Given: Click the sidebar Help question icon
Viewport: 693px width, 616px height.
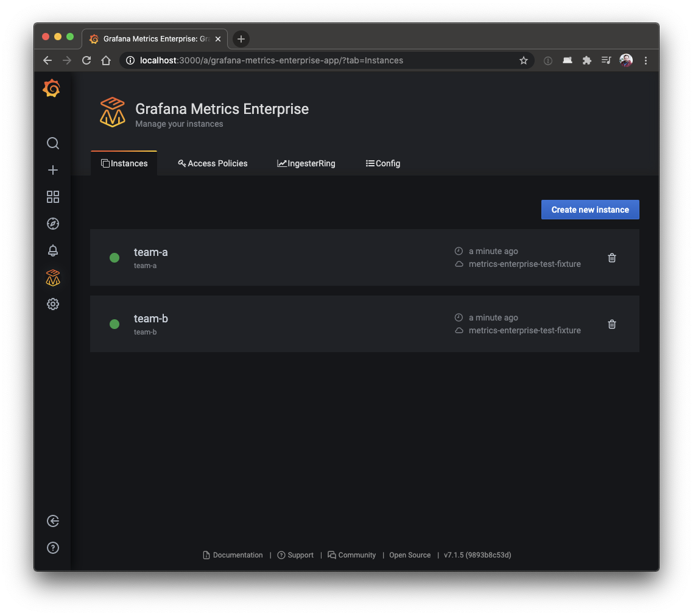Looking at the screenshot, I should coord(53,548).
